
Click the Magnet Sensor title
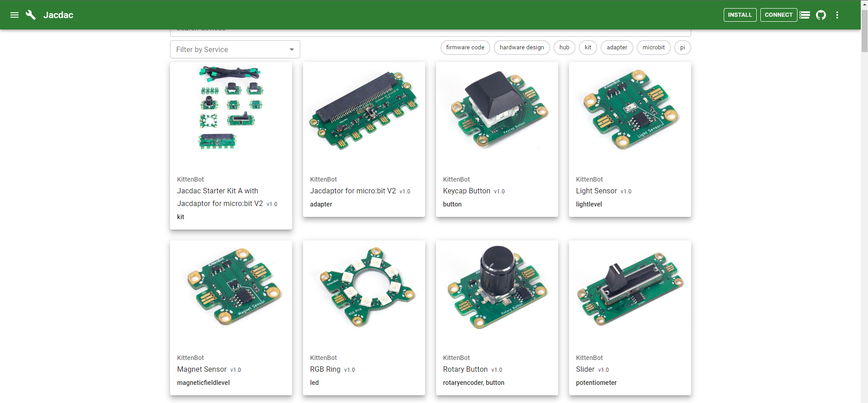coord(202,369)
